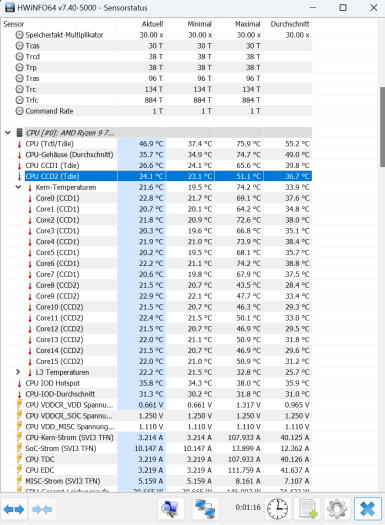Click thermometer icon of CPU IOD Hotspot
Image resolution: width=385 pixels, height=525 pixels.
19,383
